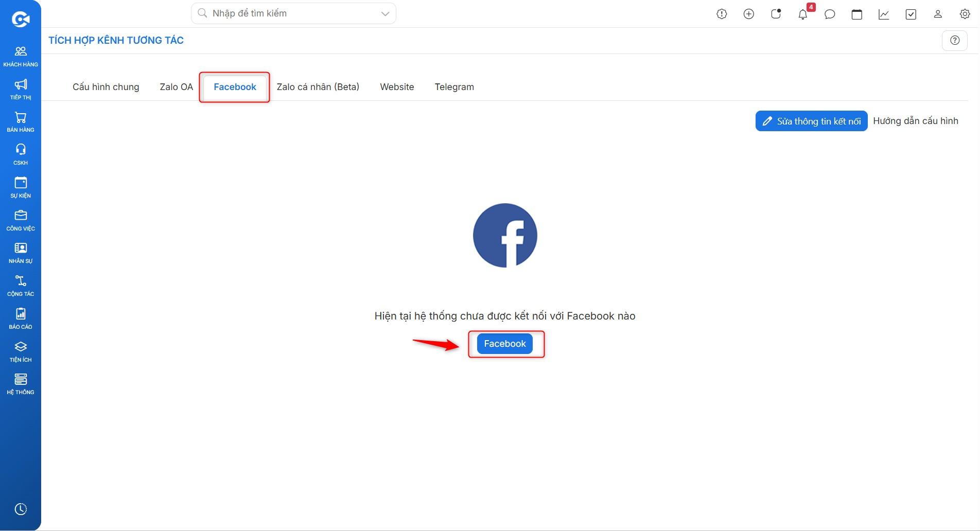Click the Tích hợp kênh tương tác heading
Screen dimensions: 980x531
coord(116,40)
